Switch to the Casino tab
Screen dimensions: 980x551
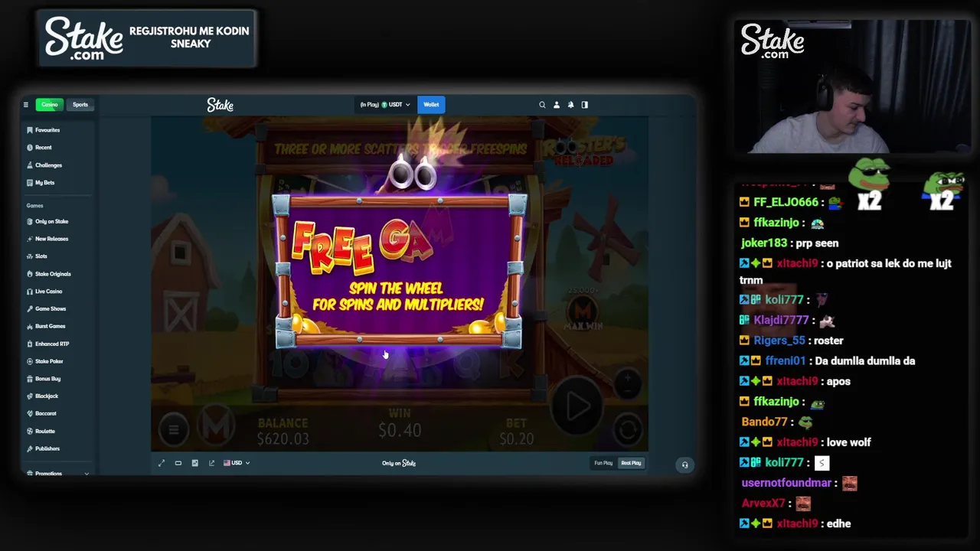[x=50, y=105]
